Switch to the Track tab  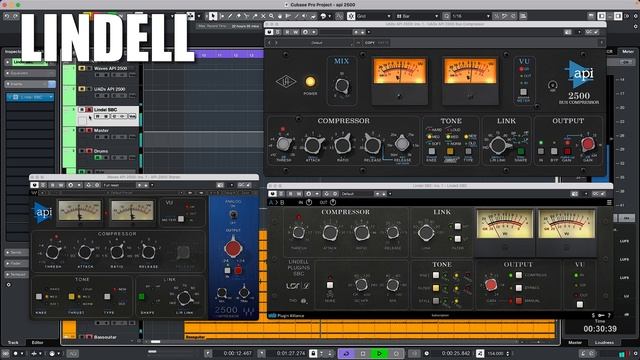(13, 342)
